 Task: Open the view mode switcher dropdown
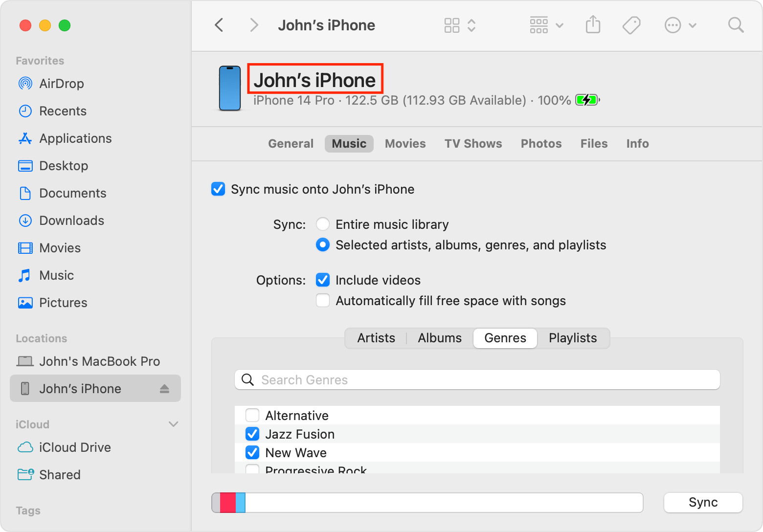coord(460,25)
